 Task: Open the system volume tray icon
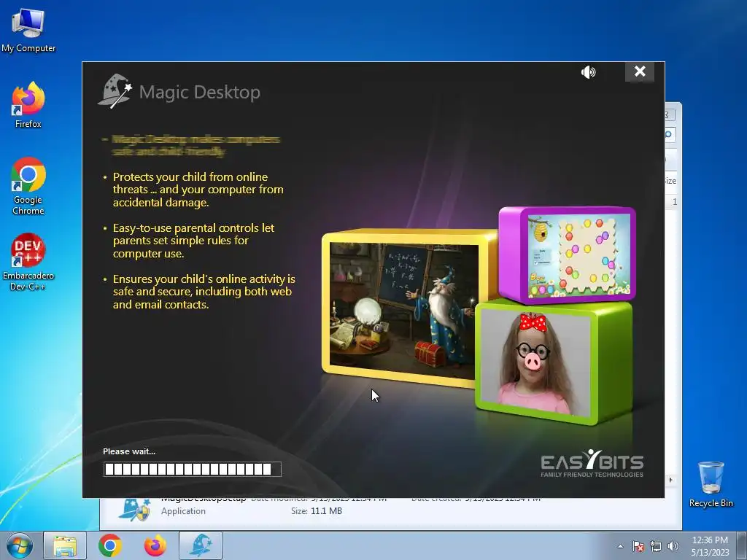click(x=673, y=546)
